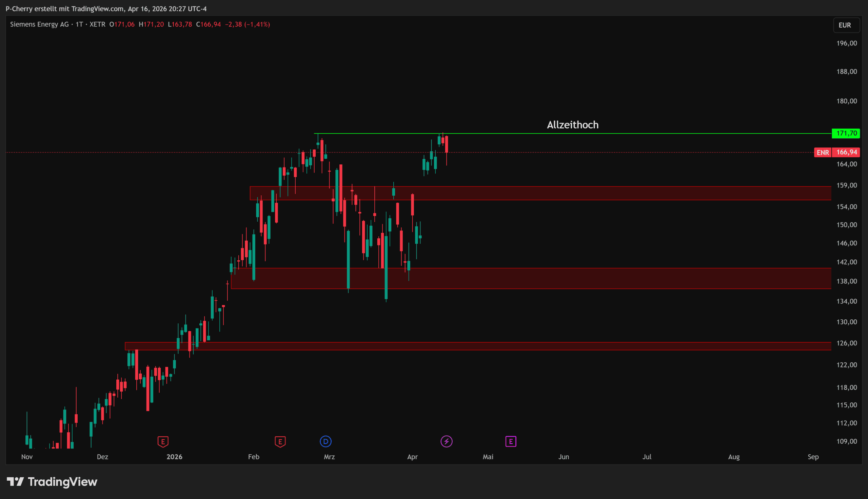The width and height of the screenshot is (868, 499).
Task: Click the red earnings E marker in February
Action: click(x=280, y=441)
